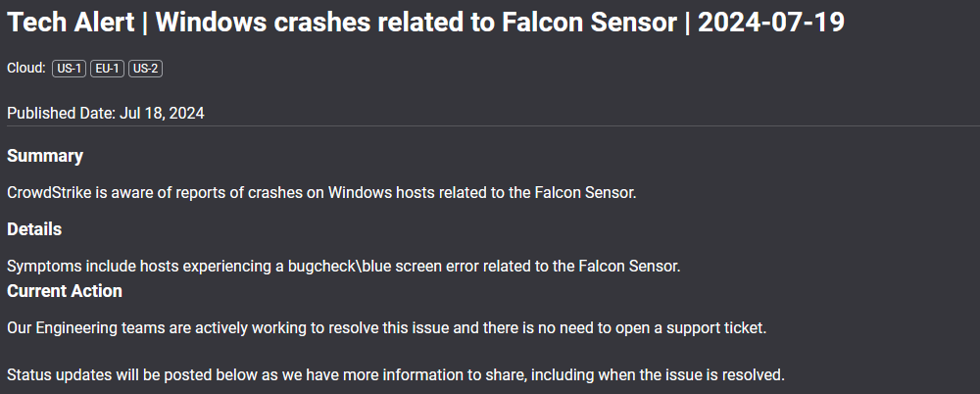Click the Published Date line

point(106,113)
